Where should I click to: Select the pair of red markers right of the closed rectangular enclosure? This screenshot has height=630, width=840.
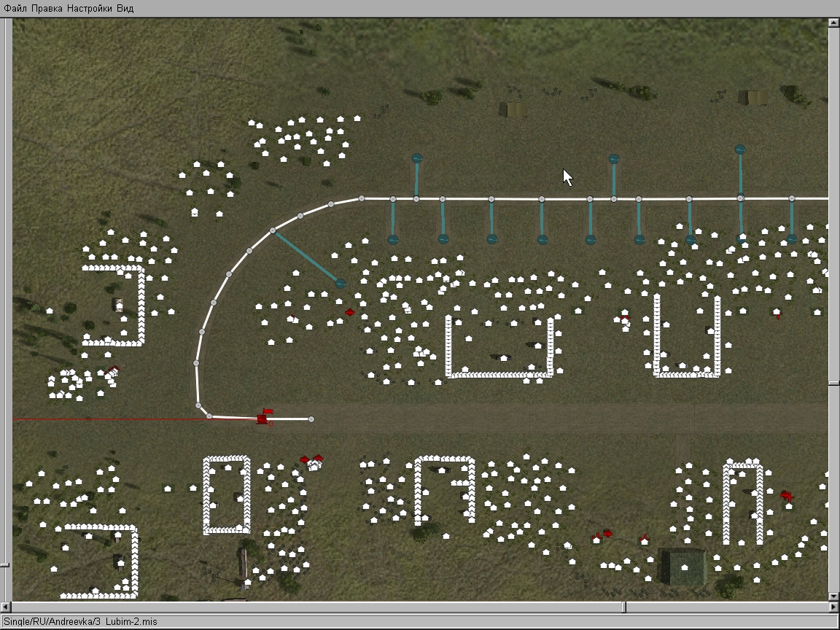312,459
